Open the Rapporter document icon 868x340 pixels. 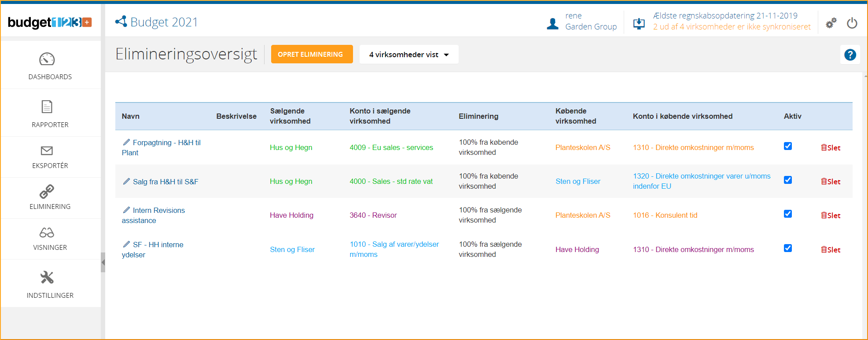[47, 107]
